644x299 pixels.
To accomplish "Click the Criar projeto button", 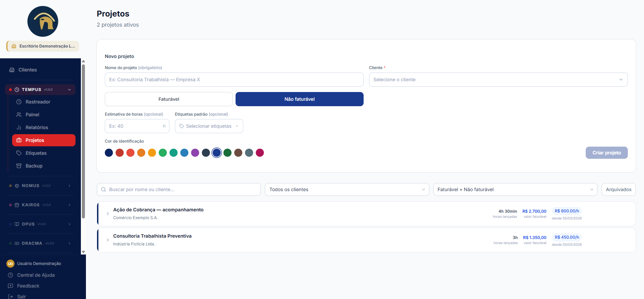I will 607,153.
